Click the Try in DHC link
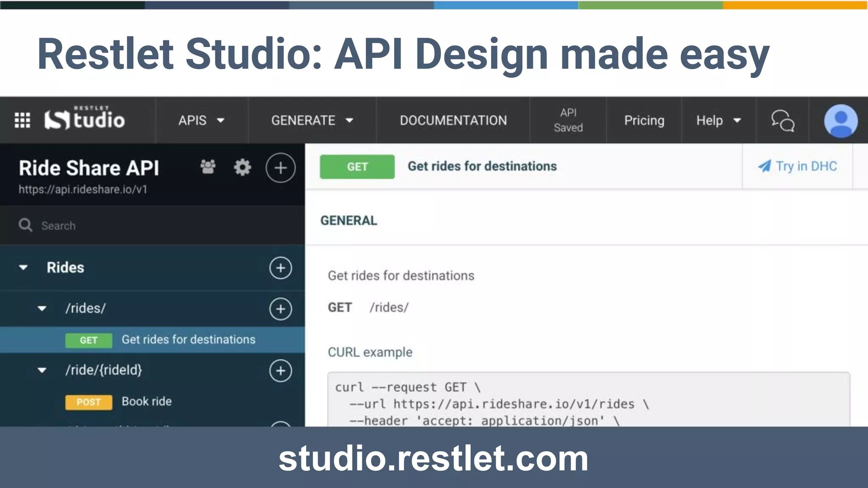Viewport: 868px width, 488px height. click(797, 166)
